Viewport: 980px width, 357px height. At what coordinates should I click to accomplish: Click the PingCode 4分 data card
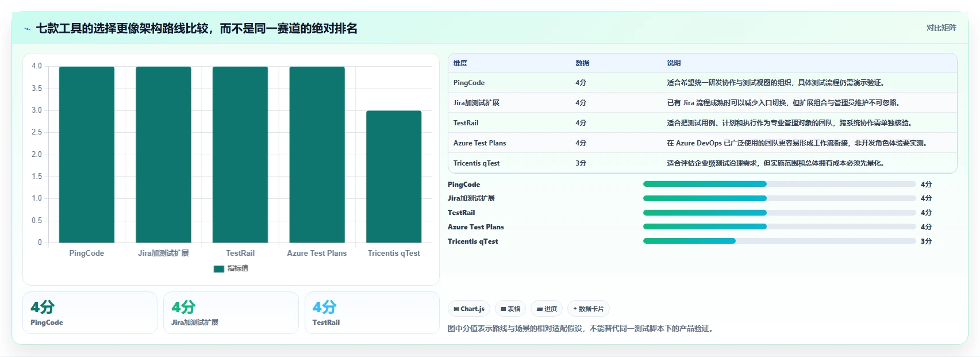point(90,313)
